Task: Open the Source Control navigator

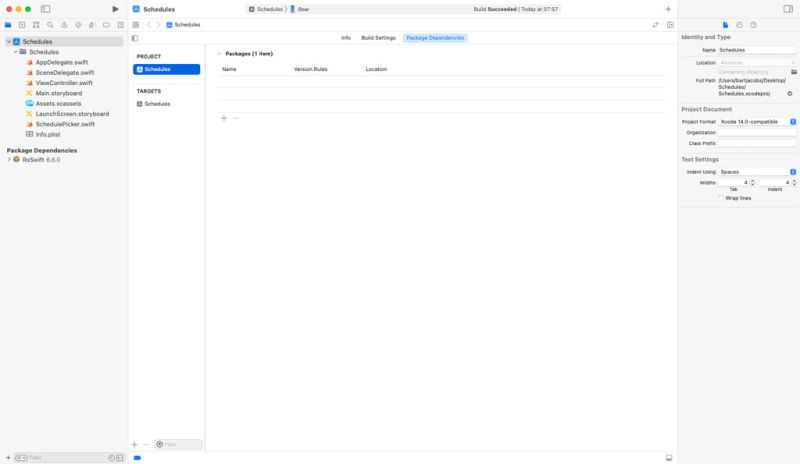Action: [x=22, y=25]
